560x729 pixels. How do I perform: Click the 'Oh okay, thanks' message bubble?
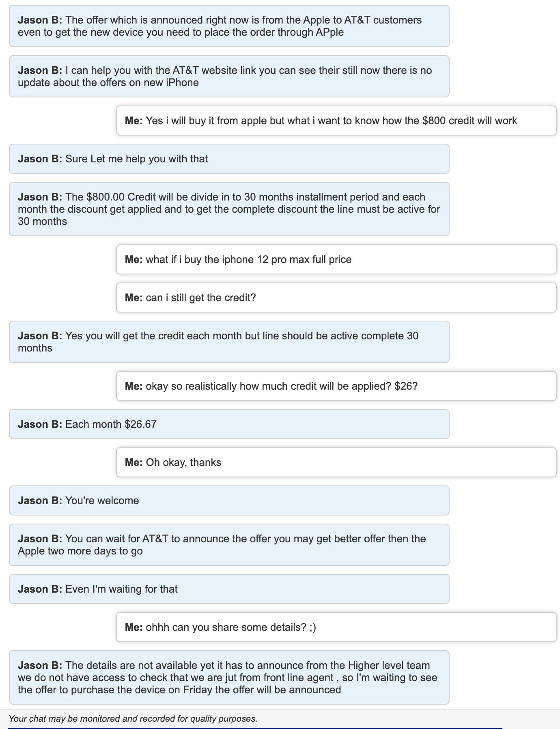(336, 462)
